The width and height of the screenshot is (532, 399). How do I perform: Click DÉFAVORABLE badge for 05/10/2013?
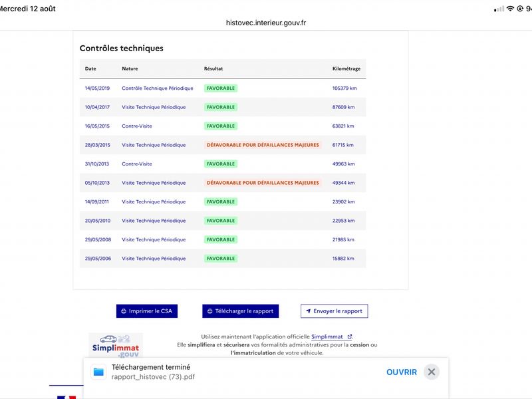263,183
